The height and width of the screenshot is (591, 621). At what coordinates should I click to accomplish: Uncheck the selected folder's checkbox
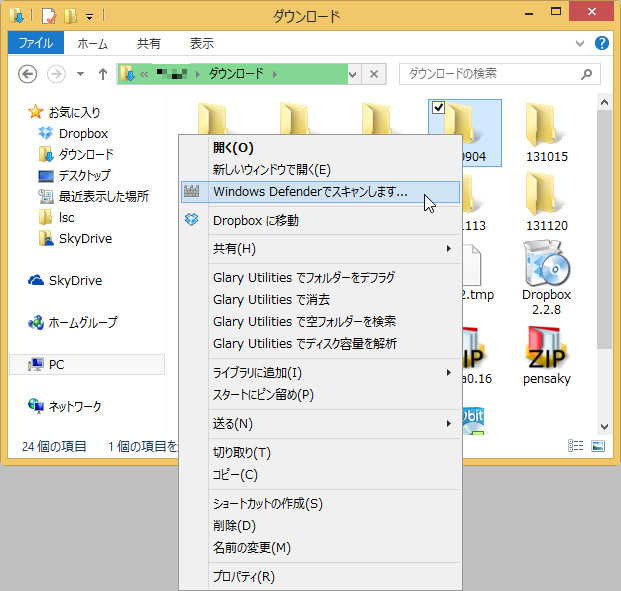point(438,107)
